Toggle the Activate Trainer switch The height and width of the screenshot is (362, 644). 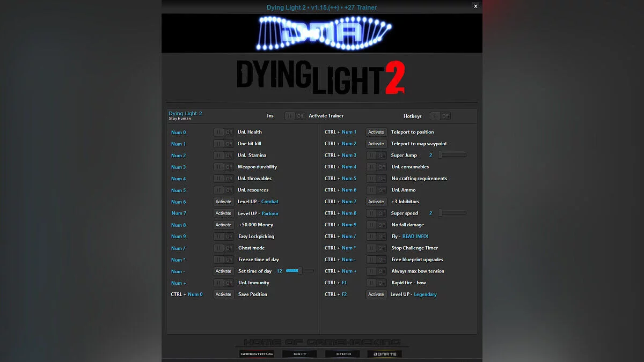[x=295, y=115]
